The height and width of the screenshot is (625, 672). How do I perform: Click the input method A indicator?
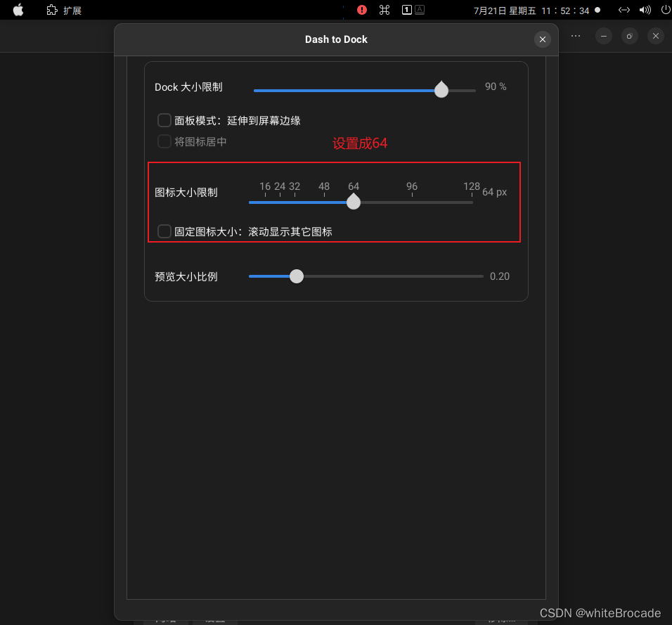pyautogui.click(x=420, y=10)
